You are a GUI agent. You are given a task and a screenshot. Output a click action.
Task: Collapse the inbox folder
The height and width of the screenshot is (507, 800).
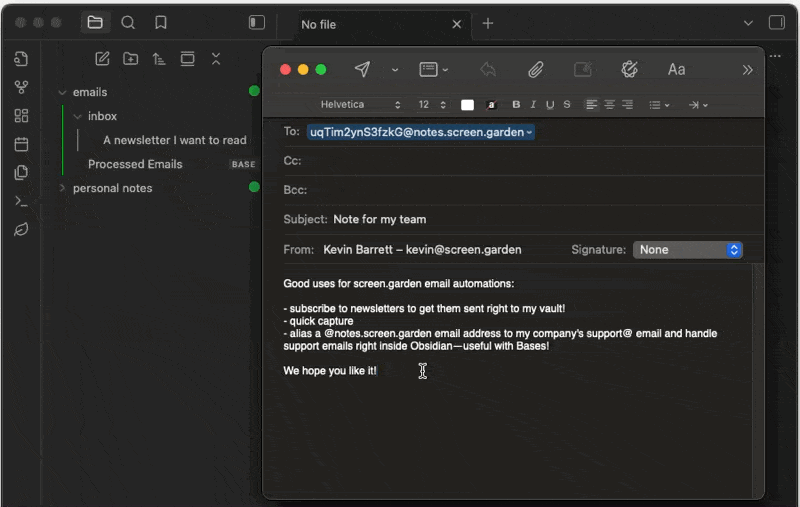tap(77, 116)
